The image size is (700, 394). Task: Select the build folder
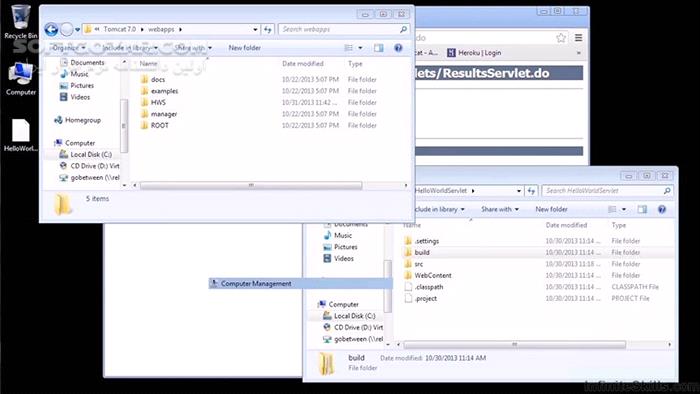[x=417, y=253]
